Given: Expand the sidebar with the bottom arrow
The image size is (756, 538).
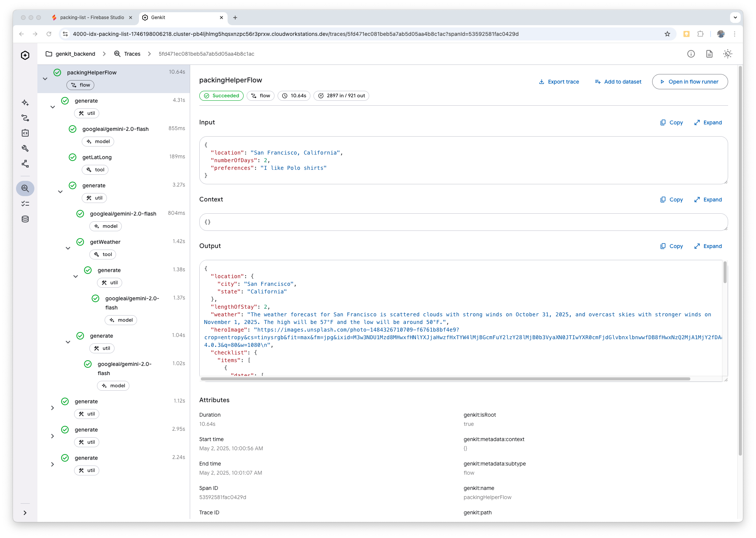Looking at the screenshot, I should 25,513.
